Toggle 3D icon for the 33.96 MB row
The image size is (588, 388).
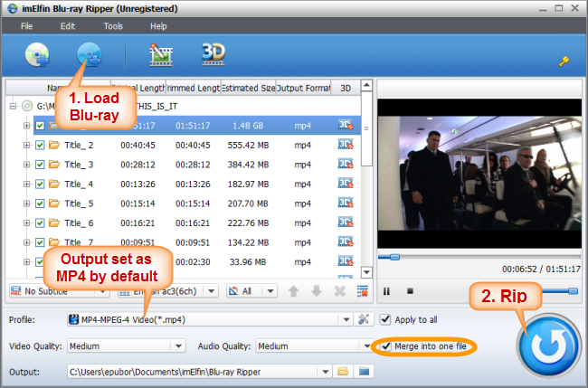coord(346,261)
